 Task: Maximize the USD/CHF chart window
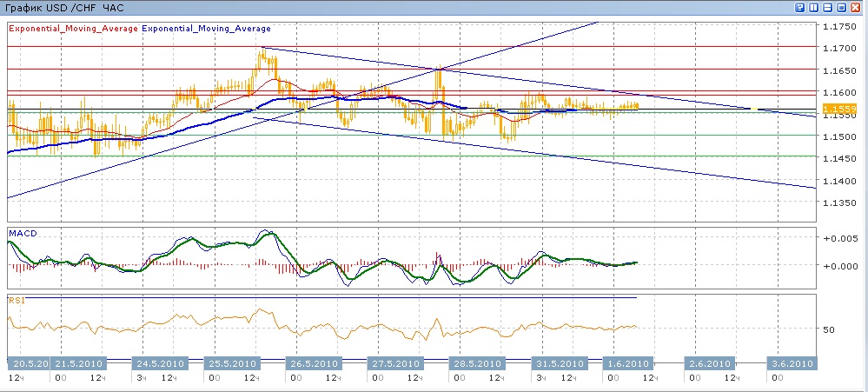[x=842, y=7]
